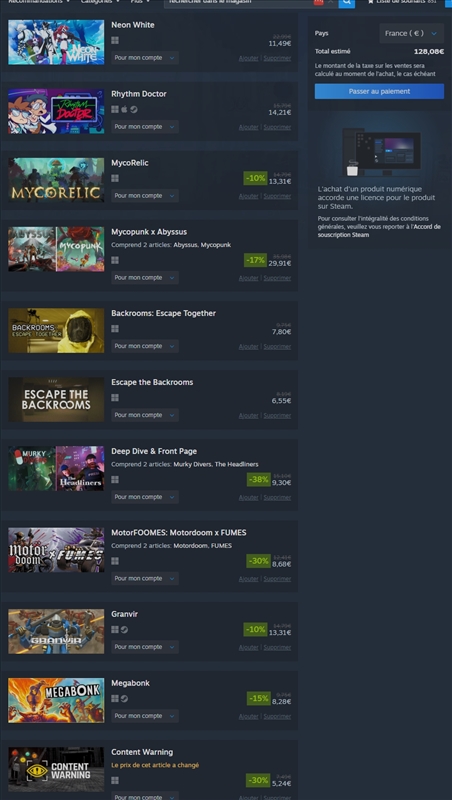Open the Recommandations menu

click(x=39, y=2)
